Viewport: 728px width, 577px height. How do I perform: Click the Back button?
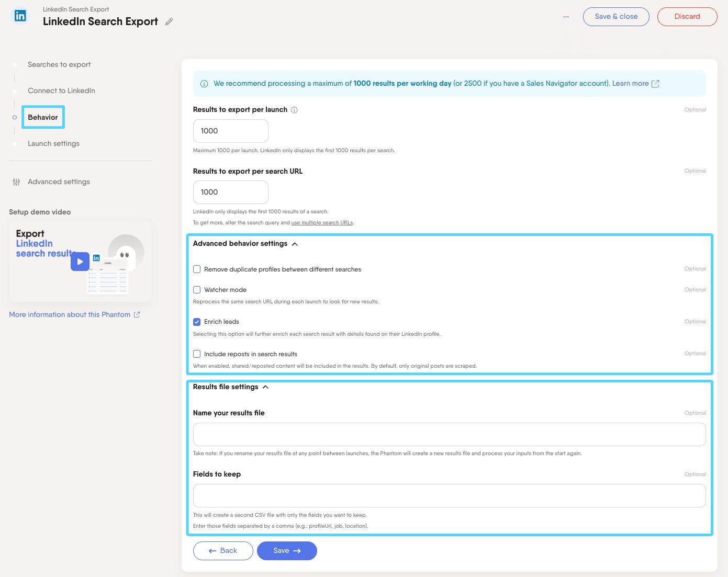coord(223,551)
